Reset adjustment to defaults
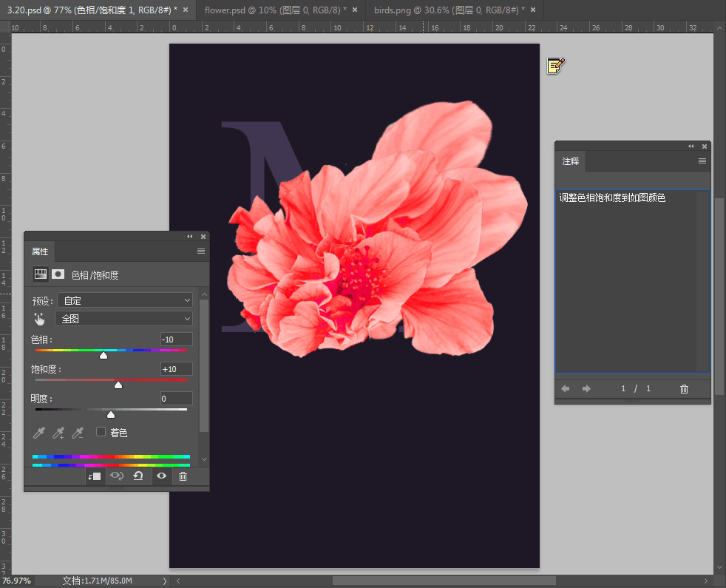The image size is (726, 588). tap(138, 477)
